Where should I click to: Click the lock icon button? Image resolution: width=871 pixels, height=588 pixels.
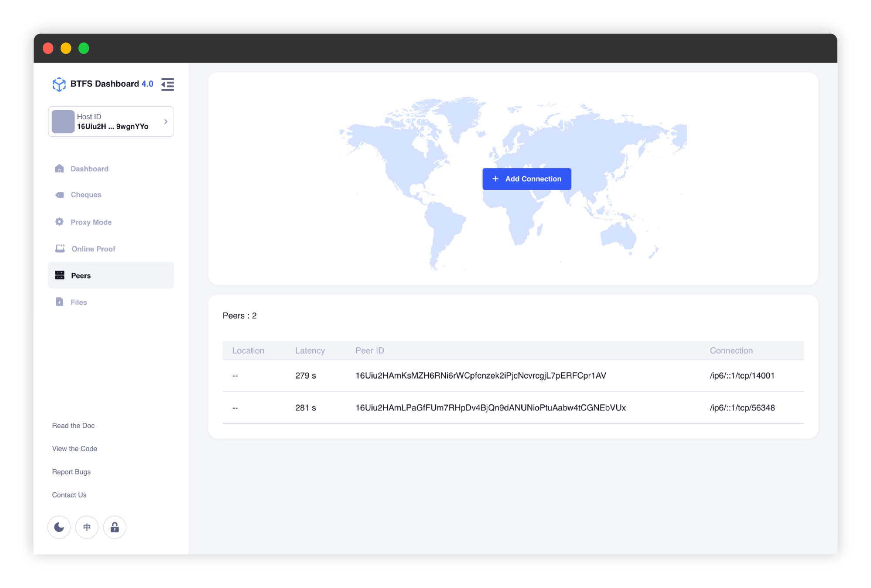pos(115,528)
